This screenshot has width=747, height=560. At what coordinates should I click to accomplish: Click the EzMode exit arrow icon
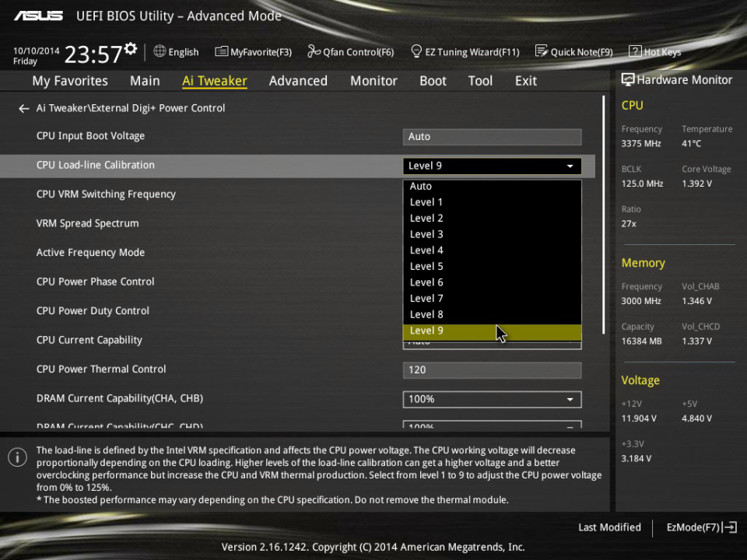(x=729, y=527)
